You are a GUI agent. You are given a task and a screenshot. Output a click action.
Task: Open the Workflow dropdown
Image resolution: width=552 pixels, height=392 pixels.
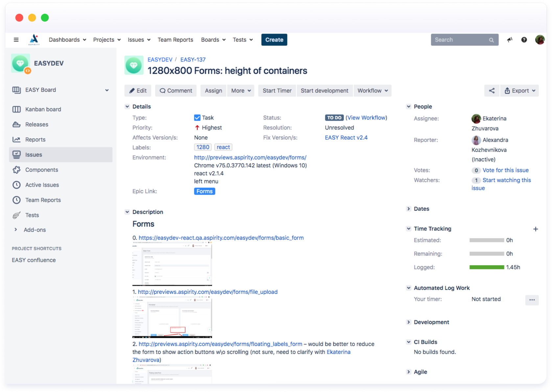pos(373,91)
